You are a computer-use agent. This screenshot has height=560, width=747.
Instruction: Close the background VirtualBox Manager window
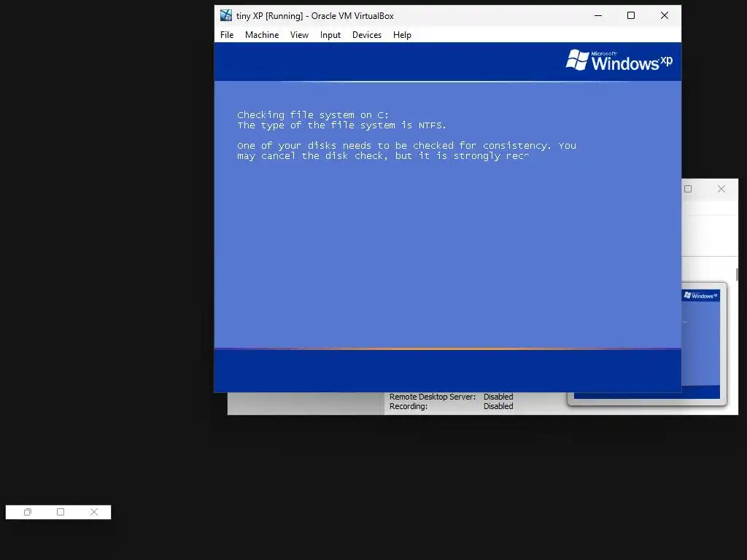[x=721, y=189]
